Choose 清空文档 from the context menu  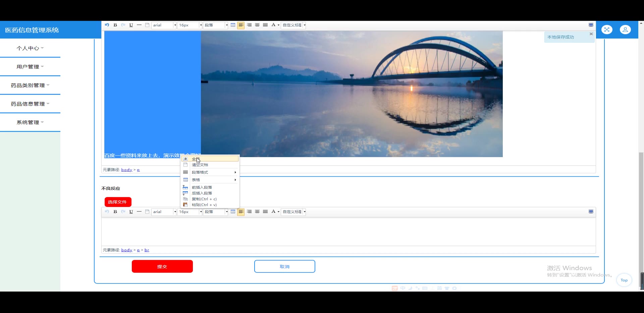(x=210, y=165)
